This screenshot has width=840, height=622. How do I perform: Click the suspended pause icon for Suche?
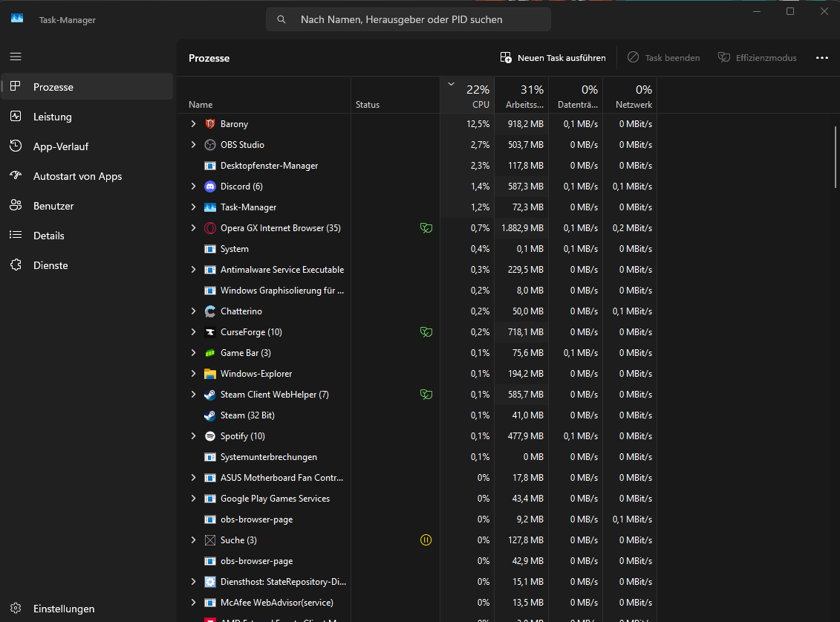click(x=426, y=540)
